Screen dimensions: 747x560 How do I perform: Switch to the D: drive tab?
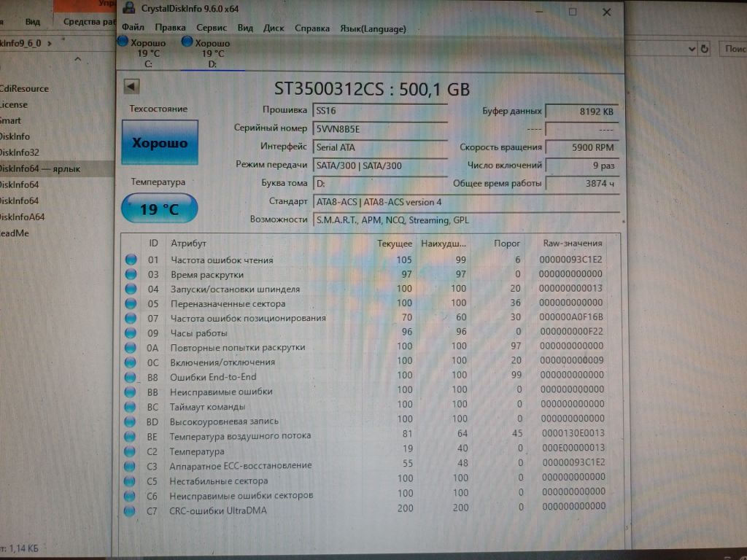pos(206,52)
